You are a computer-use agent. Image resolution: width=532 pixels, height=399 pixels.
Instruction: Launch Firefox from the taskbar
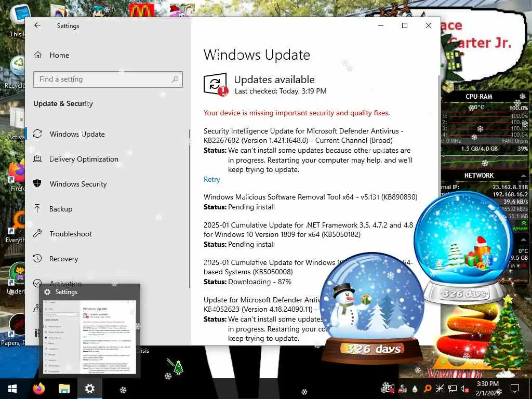(x=38, y=389)
